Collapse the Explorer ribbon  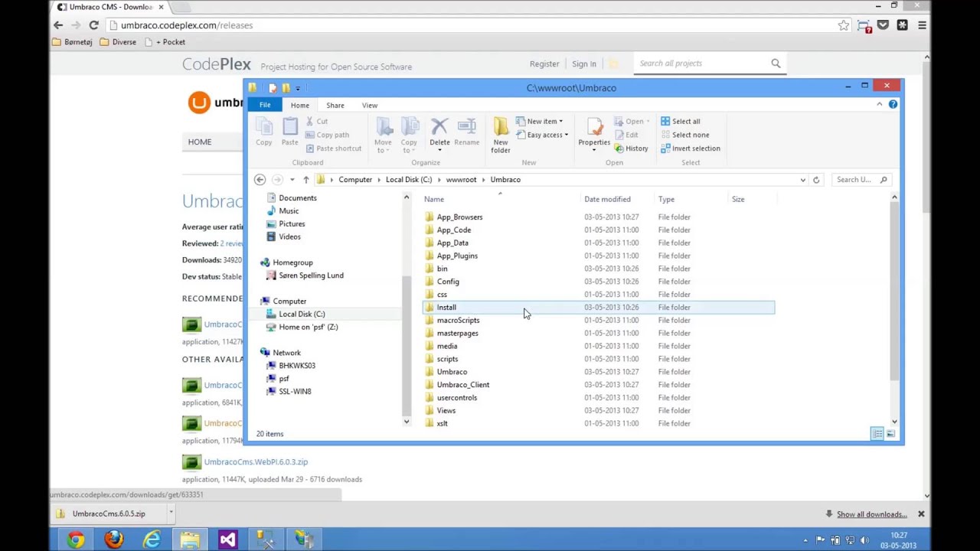coord(879,104)
